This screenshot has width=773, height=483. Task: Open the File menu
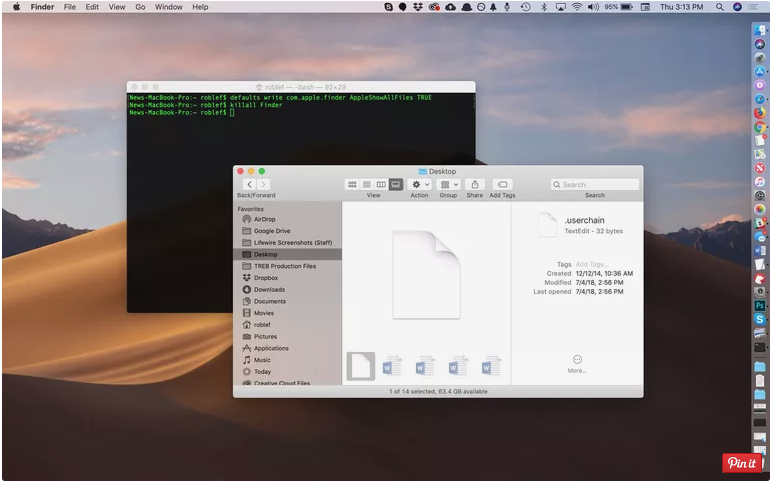[x=70, y=7]
